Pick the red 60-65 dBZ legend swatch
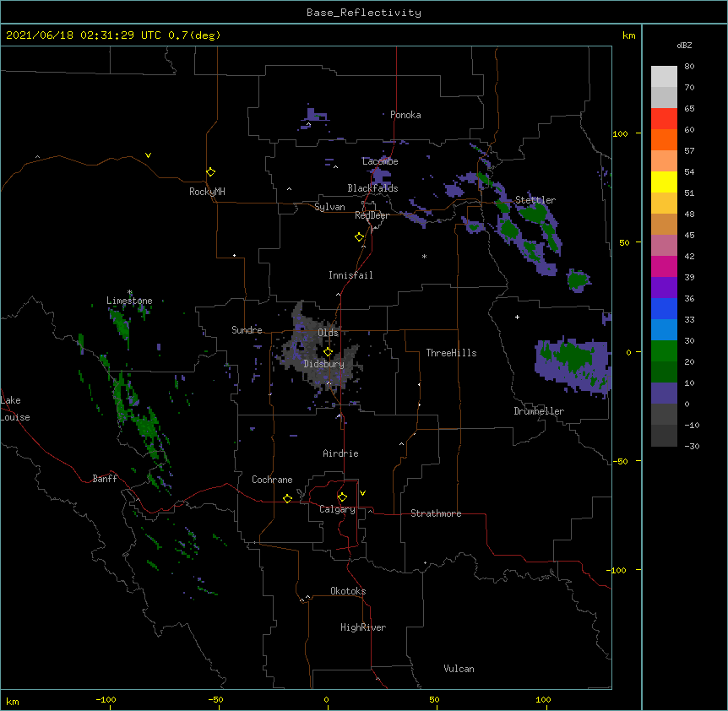Screen dimensions: 728x711 tap(664, 119)
